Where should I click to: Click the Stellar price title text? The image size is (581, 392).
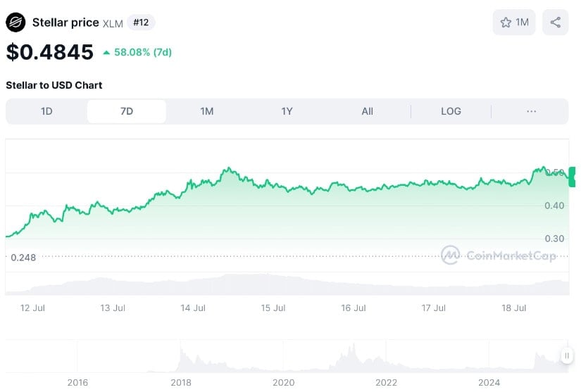[x=65, y=23]
